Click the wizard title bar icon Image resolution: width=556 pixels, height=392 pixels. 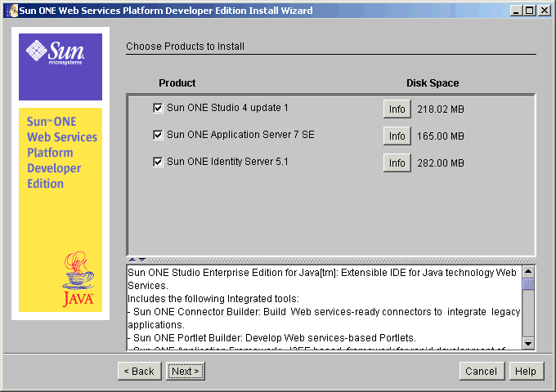12,11
